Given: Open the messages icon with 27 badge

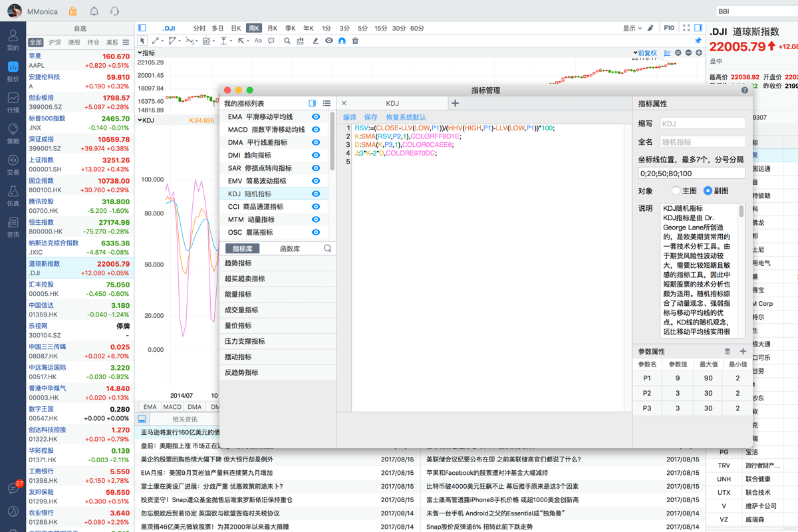Looking at the screenshot, I should 13,488.
